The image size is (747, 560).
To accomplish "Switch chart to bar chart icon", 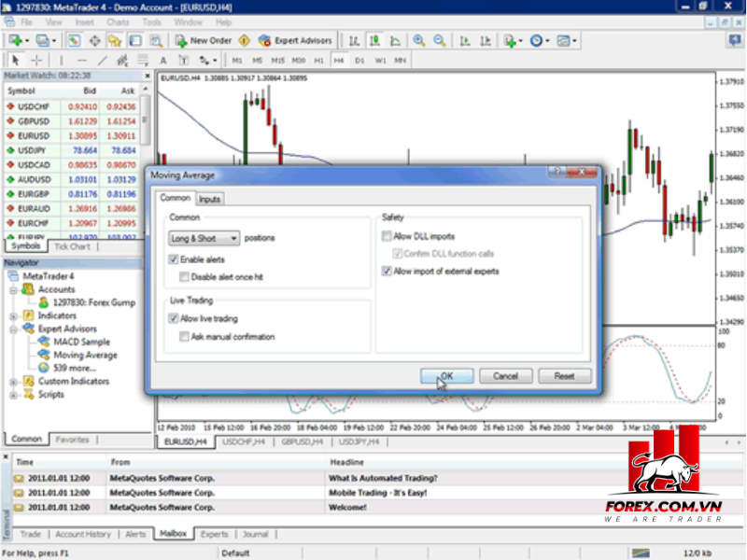I will click(x=354, y=41).
